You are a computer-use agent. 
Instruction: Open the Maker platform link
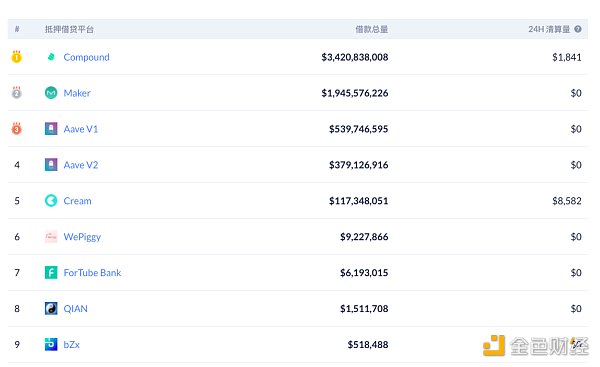[x=77, y=93]
